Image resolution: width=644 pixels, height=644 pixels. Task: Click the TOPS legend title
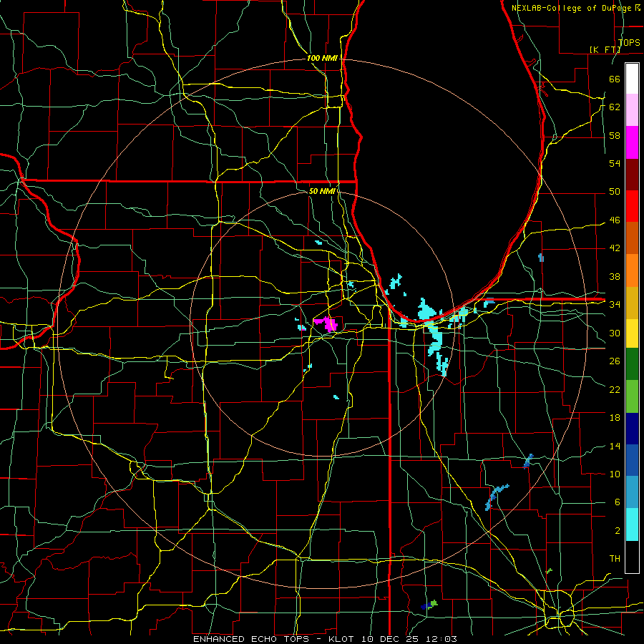629,42
